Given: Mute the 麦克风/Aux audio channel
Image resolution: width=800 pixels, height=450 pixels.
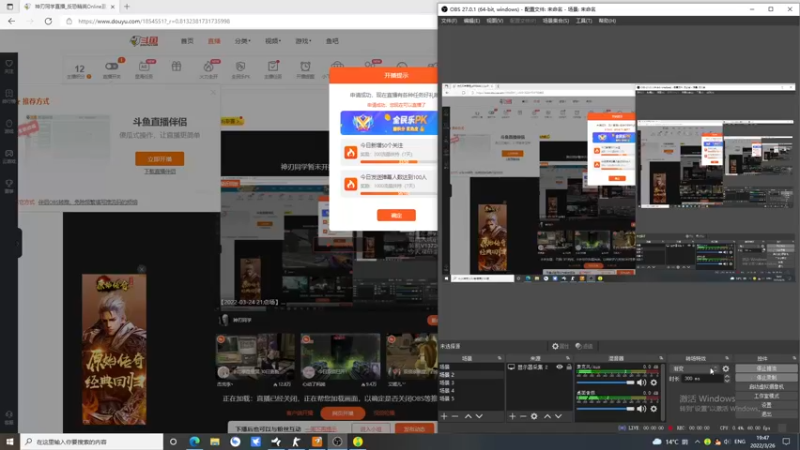Looking at the screenshot, I should (x=642, y=382).
